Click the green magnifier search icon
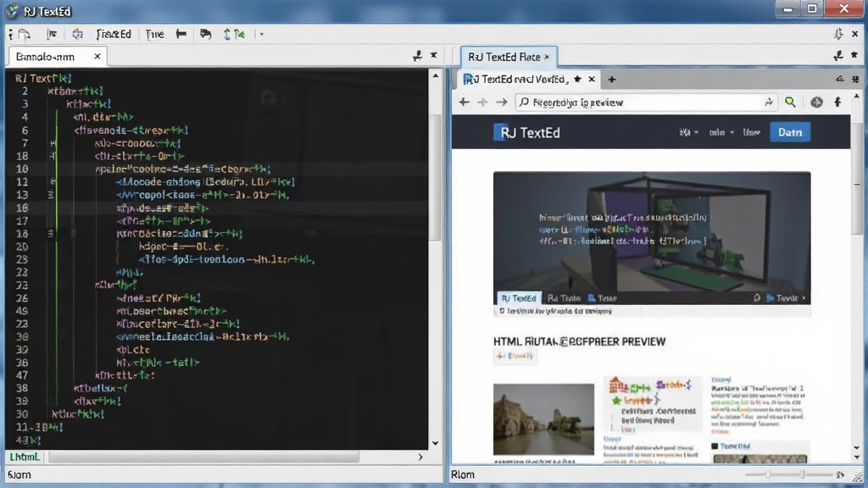Screen dimensions: 868x488 coord(790,103)
